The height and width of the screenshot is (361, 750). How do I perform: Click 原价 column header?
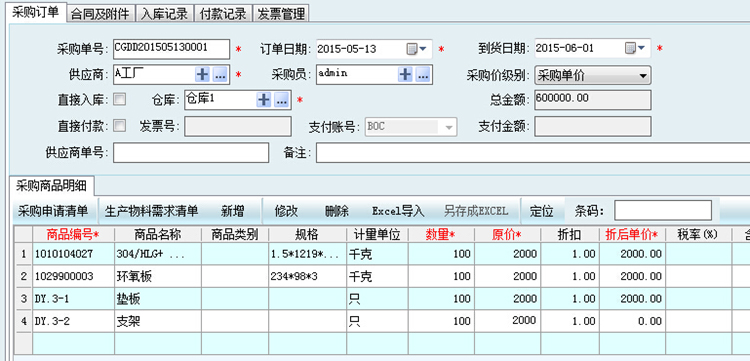507,234
